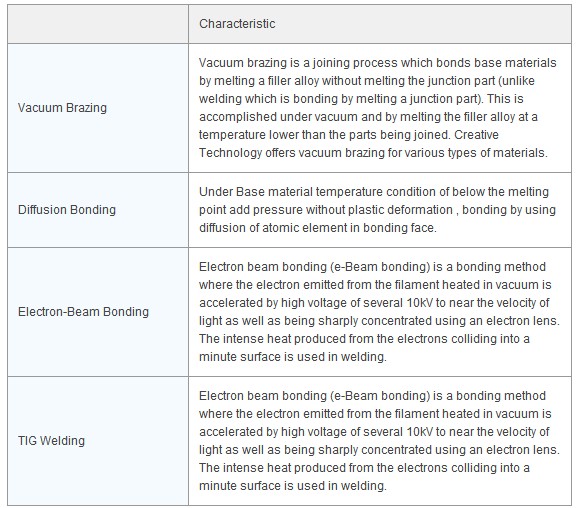Screen dimensions: 578x508
Task: Click 'unlike welding' text in brazing description
Action: click(367, 90)
